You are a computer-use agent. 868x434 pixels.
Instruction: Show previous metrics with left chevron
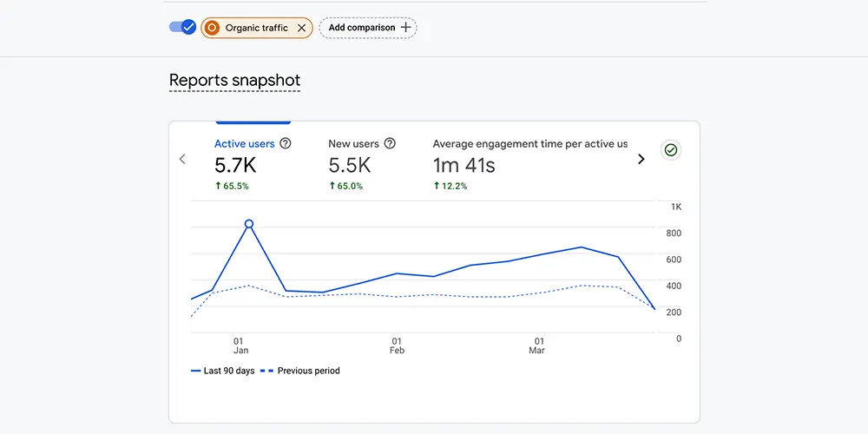[182, 159]
